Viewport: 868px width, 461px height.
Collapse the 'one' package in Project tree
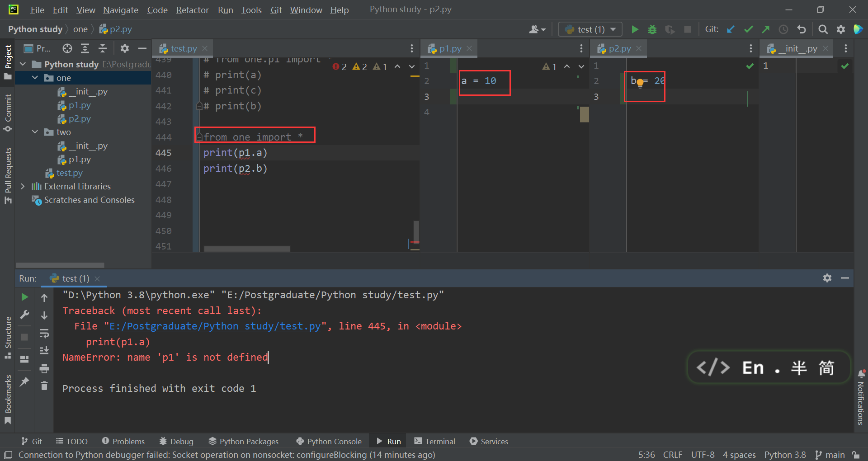coord(35,77)
